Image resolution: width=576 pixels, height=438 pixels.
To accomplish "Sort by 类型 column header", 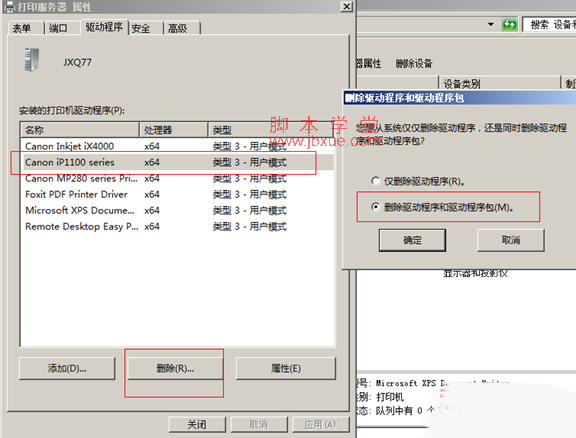I will tap(271, 130).
